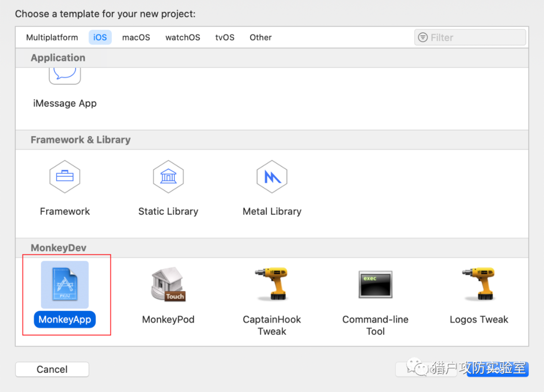The height and width of the screenshot is (392, 544).
Task: Select the Framework toolbox icon
Action: [65, 177]
